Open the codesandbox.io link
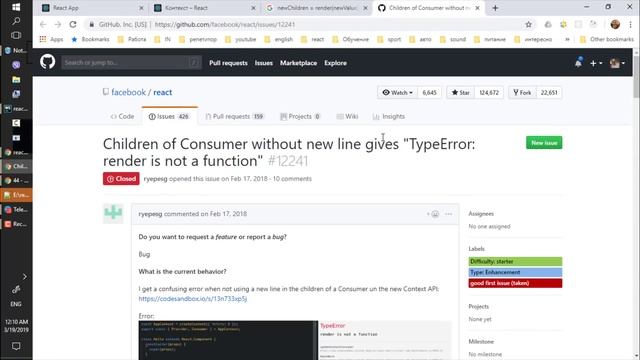 pyautogui.click(x=193, y=299)
